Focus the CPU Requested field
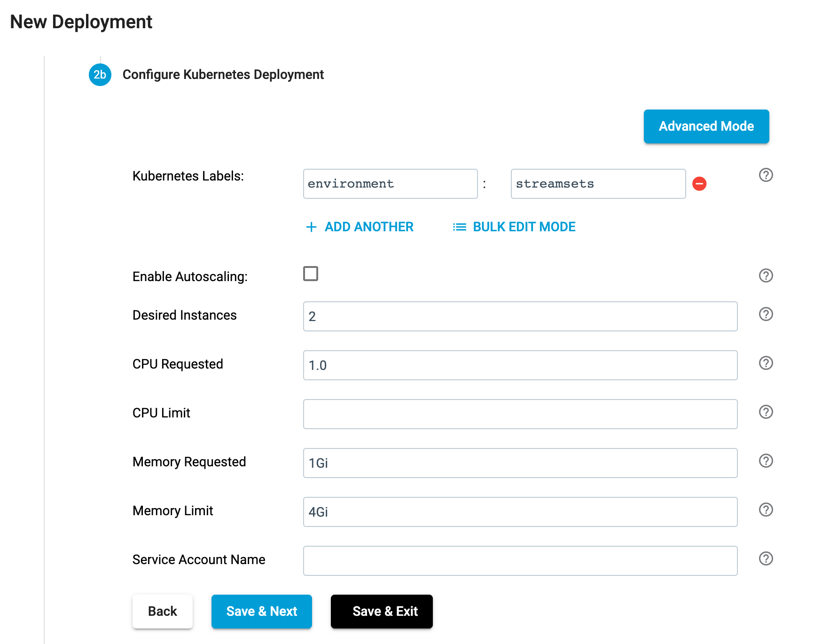814x644 pixels. point(520,365)
